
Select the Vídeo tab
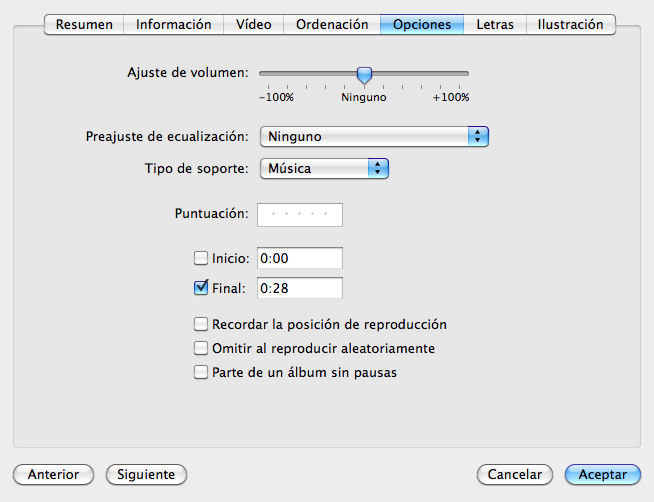254,25
